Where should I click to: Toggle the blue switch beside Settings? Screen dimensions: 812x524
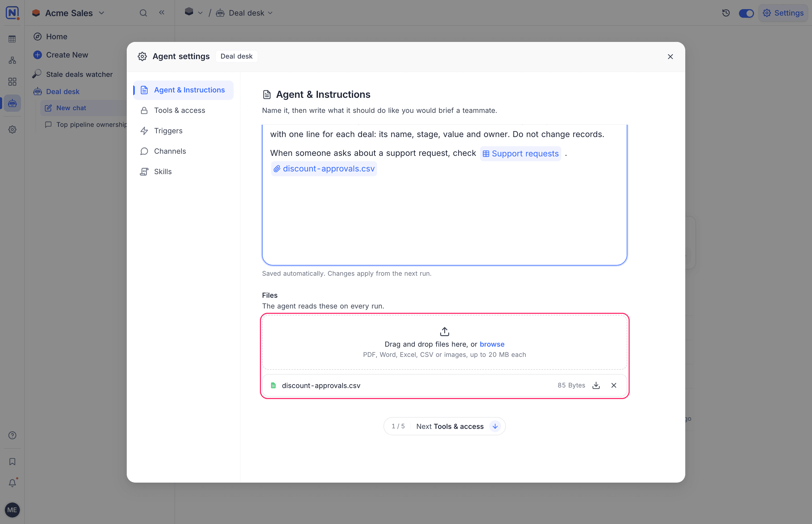tap(746, 13)
